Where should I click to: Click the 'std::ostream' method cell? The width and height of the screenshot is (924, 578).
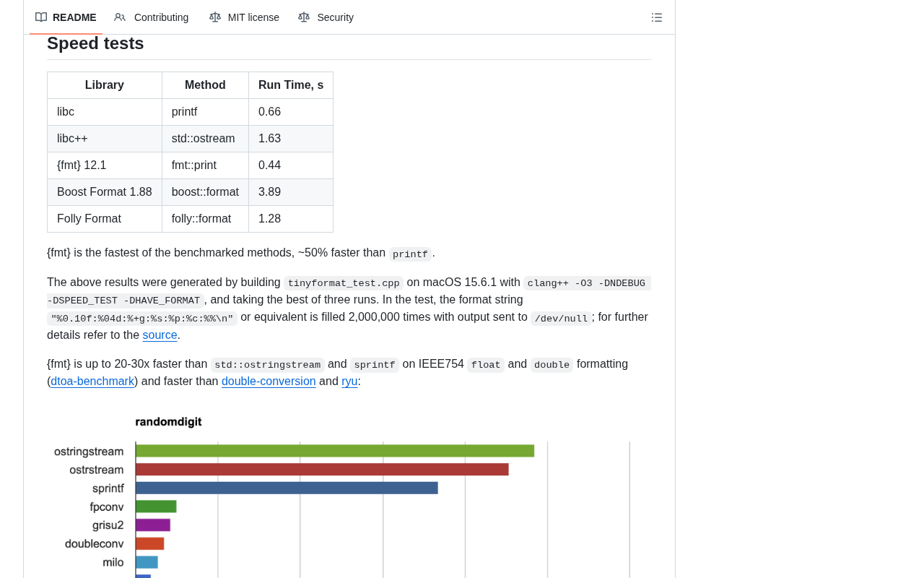(205, 139)
